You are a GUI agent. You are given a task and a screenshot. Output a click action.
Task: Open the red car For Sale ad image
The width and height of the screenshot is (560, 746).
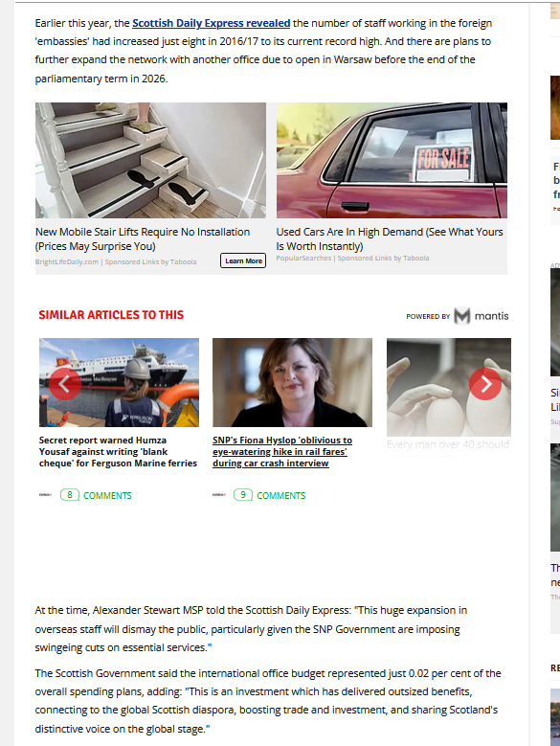pos(392,160)
